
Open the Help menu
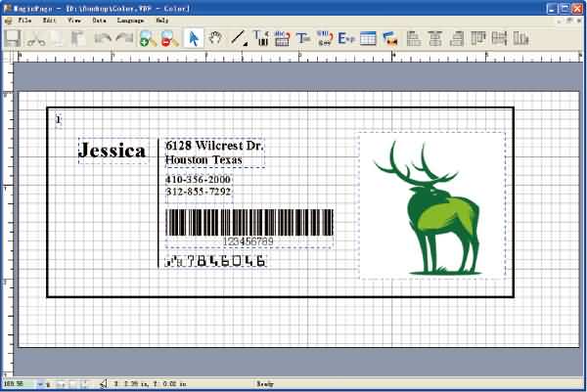tap(161, 20)
